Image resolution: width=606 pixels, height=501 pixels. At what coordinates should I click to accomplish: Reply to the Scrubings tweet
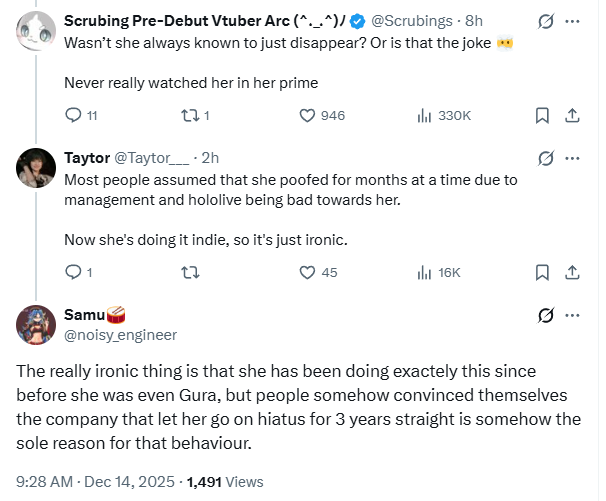click(73, 115)
